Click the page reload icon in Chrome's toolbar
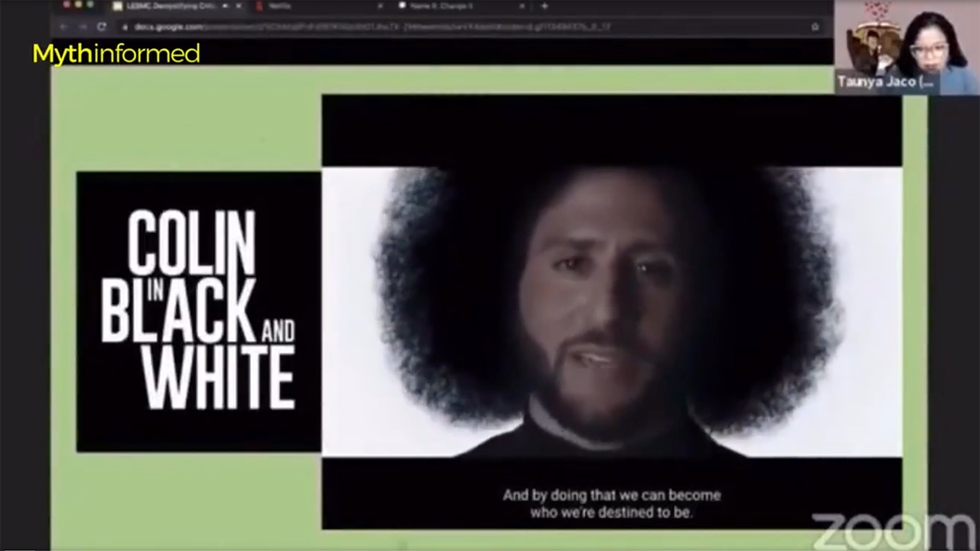980x551 pixels. tap(102, 26)
